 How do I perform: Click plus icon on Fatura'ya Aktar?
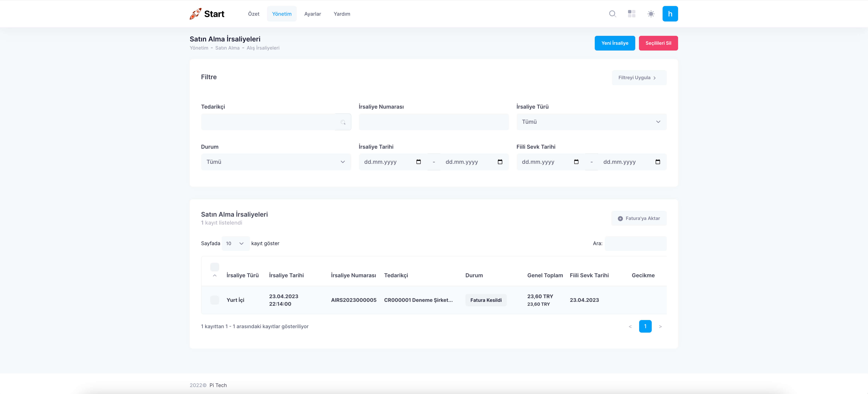tap(620, 219)
